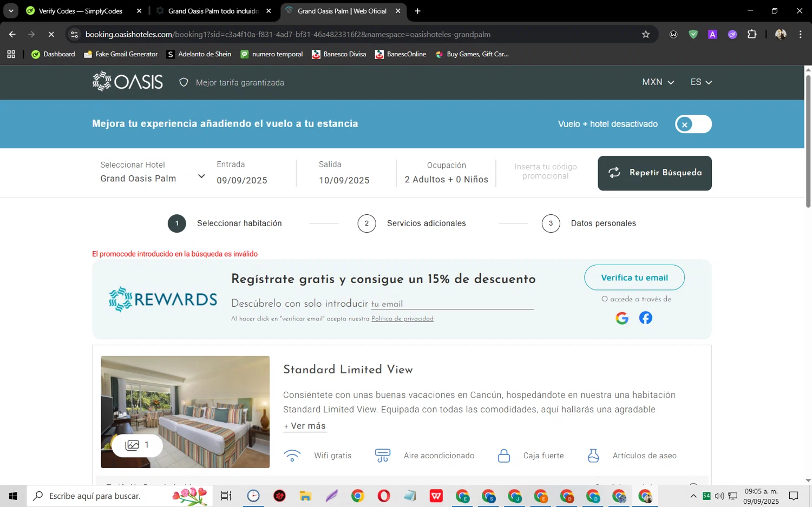Image resolution: width=812 pixels, height=507 pixels.
Task: Open the Dashboard bookmark
Action: 54,54
